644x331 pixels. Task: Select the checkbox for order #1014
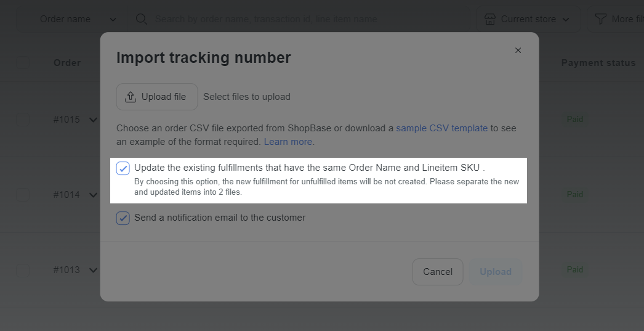[x=23, y=195]
